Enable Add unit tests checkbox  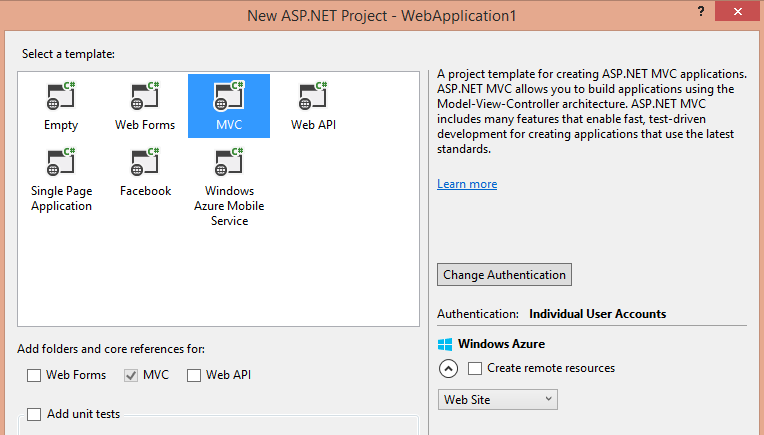35,414
